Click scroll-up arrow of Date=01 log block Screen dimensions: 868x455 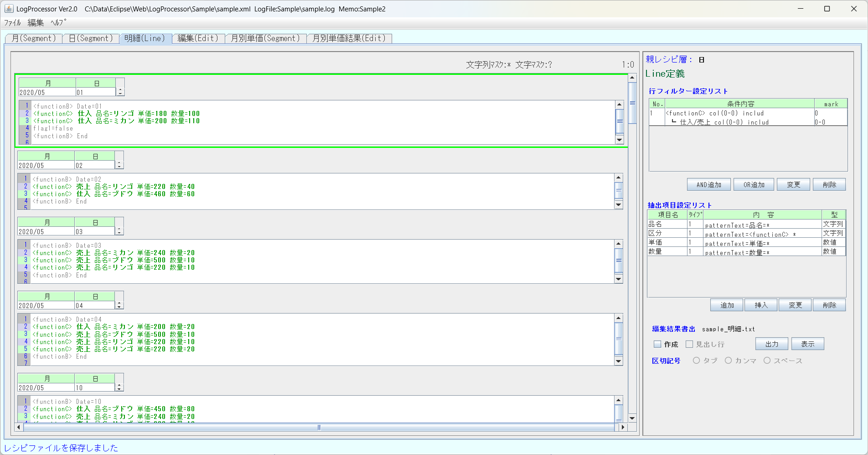tap(620, 105)
